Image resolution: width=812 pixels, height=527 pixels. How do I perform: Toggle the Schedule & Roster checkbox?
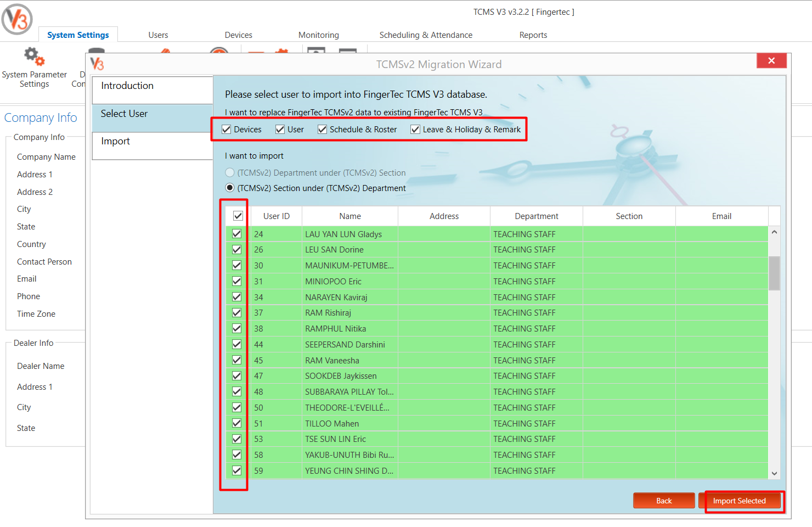(322, 130)
